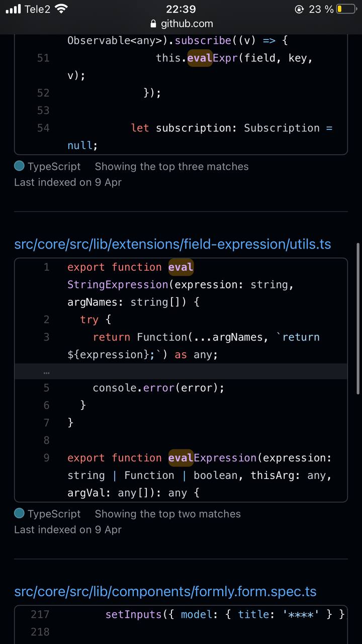Tap TypeScript language dot under utils.ts result
Viewport: 362px width, 644px height.
pos(19,513)
